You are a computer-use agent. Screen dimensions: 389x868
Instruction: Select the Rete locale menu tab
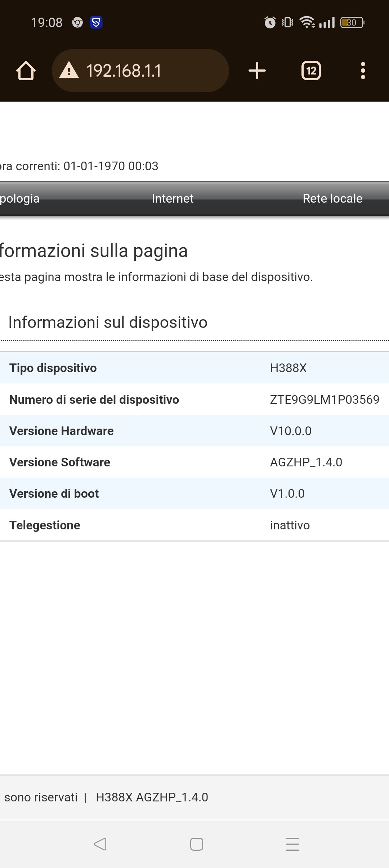(x=332, y=198)
